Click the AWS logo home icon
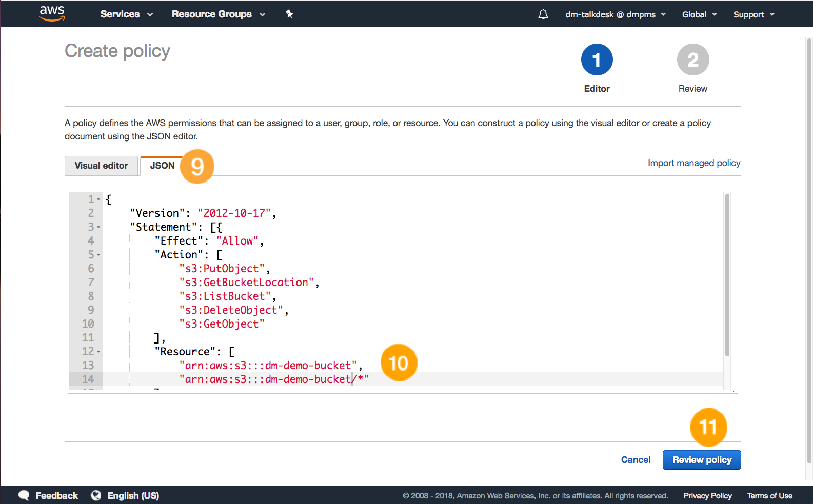The height and width of the screenshot is (504, 813). [52, 14]
